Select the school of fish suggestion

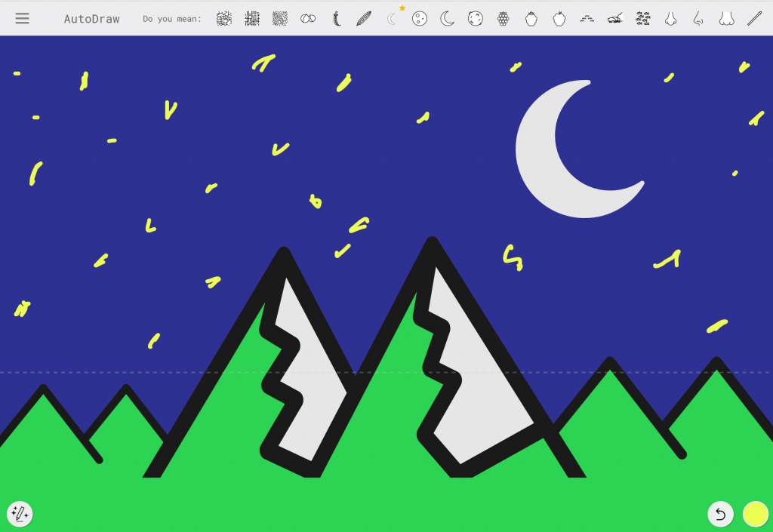(642, 19)
